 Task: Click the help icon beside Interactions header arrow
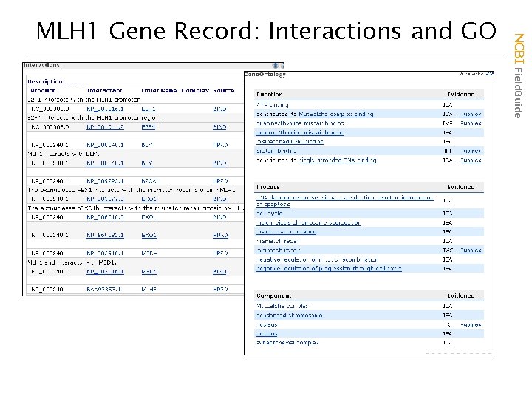click(282, 66)
